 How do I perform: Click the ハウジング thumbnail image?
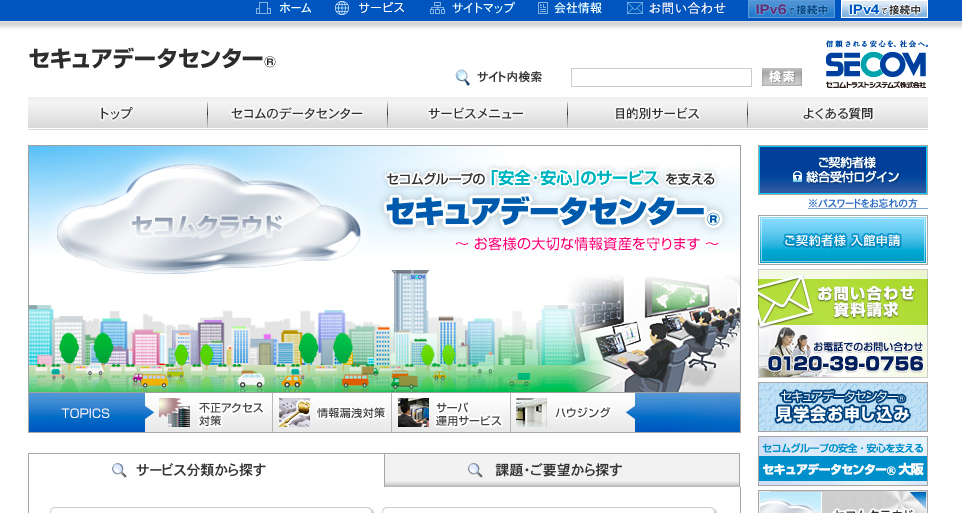coord(531,412)
